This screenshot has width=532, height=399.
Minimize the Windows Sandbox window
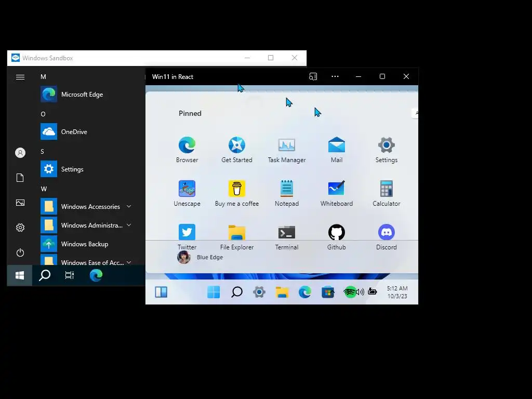247,58
